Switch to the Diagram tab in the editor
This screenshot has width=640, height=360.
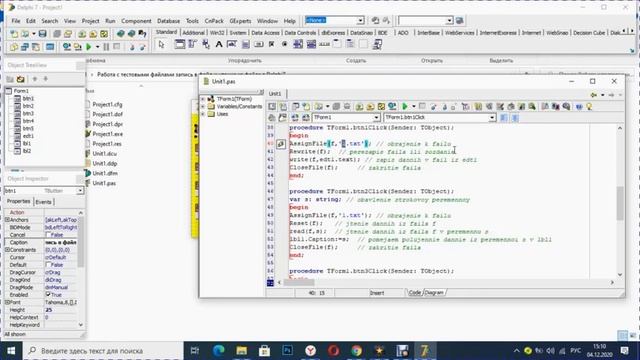(x=434, y=293)
